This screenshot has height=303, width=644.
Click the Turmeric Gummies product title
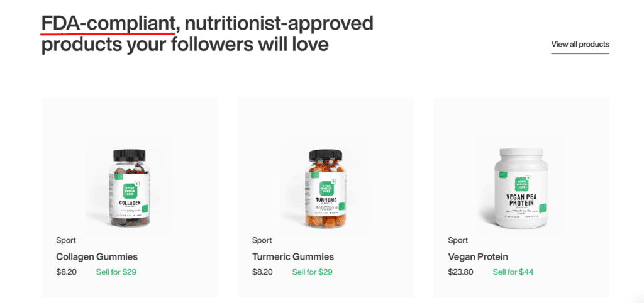click(x=293, y=256)
